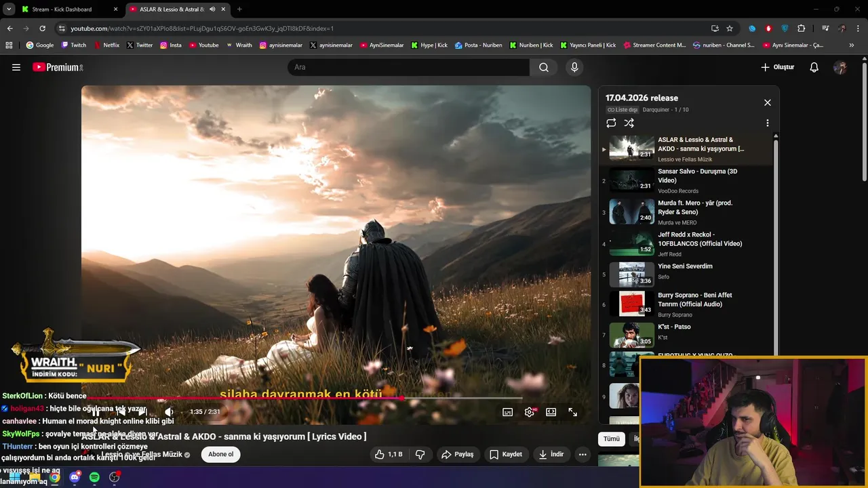Screen dimensions: 868x488
Task: Open YouTube notifications bell
Action: point(814,67)
